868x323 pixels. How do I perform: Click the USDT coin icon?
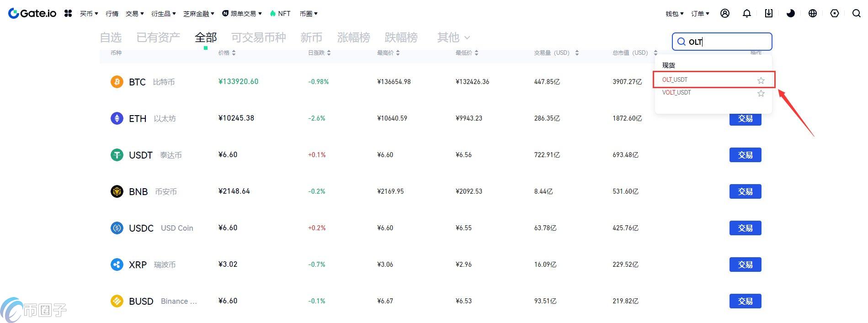[117, 155]
